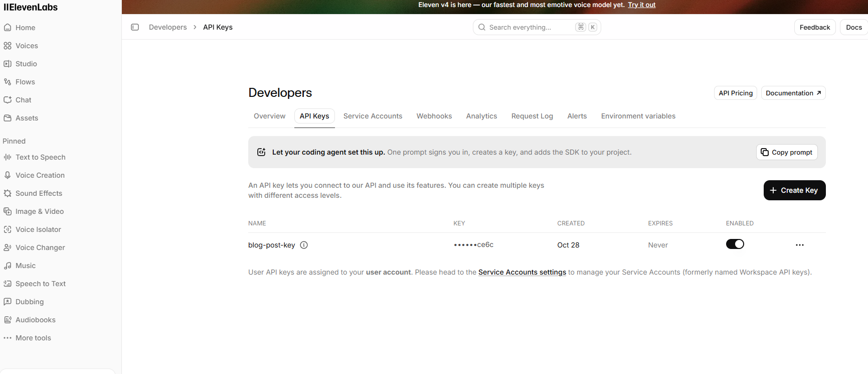Click the Voices sidebar icon
This screenshot has height=374, width=868.
8,46
